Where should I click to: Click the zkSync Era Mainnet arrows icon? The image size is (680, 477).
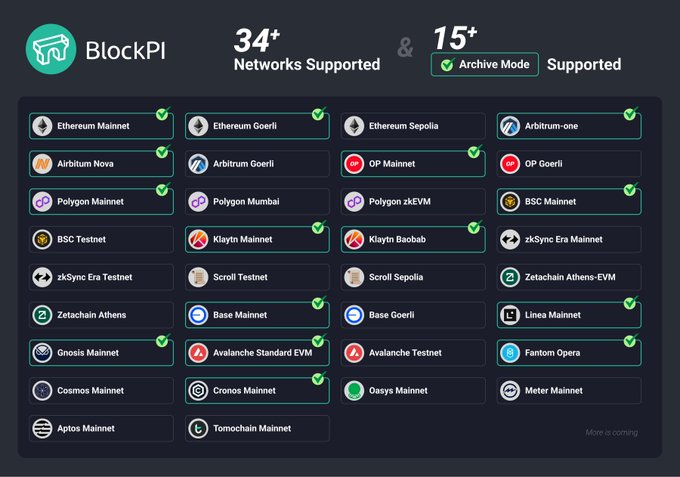pos(510,239)
